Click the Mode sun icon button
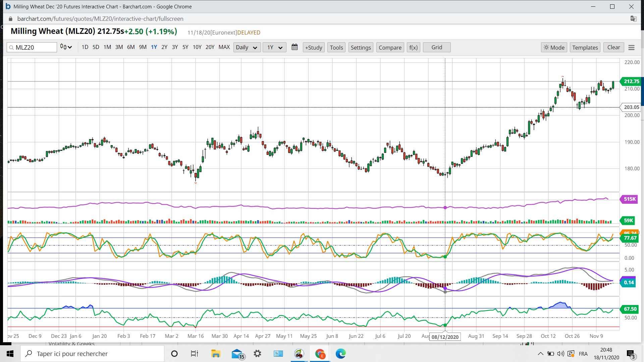Screen dimensions: 644x362 [554, 48]
